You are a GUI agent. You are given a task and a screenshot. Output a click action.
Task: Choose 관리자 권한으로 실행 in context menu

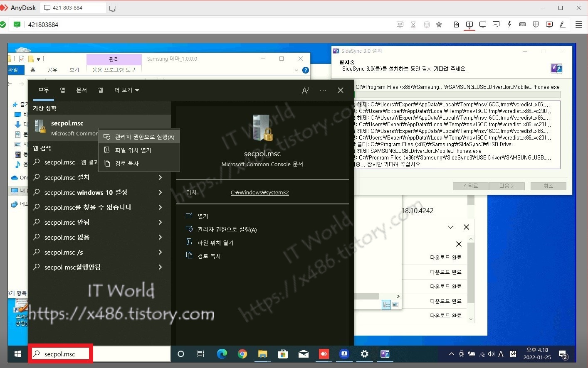[139, 137]
